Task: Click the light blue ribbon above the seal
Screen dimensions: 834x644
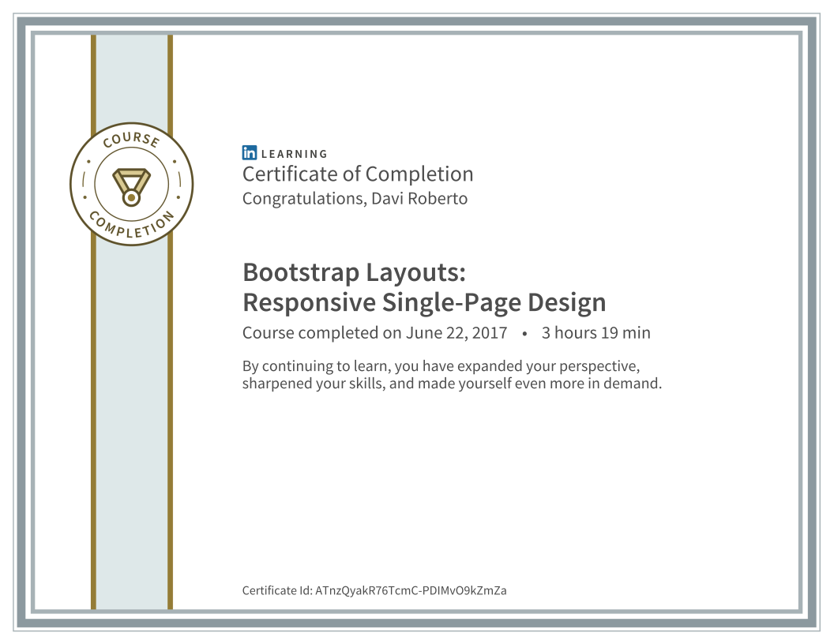Action: click(132, 80)
